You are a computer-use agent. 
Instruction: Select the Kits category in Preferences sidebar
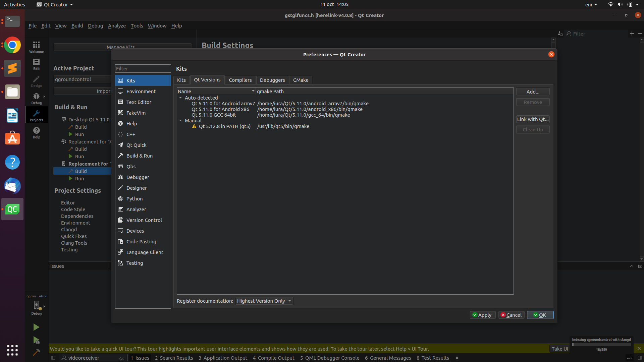pos(131,80)
